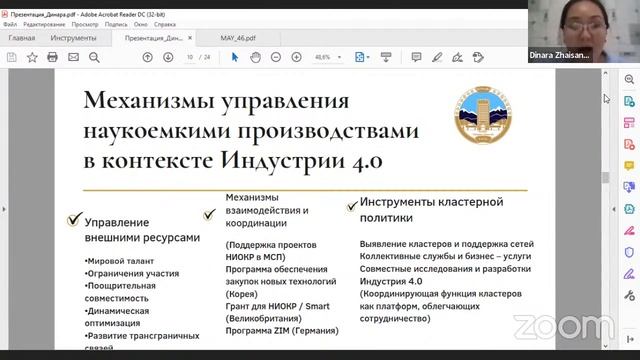Open Comment tool in right pane

(629, 166)
